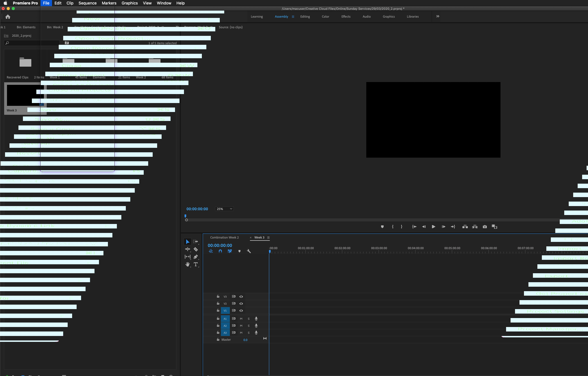Click the Type tool in toolbar

pyautogui.click(x=196, y=264)
